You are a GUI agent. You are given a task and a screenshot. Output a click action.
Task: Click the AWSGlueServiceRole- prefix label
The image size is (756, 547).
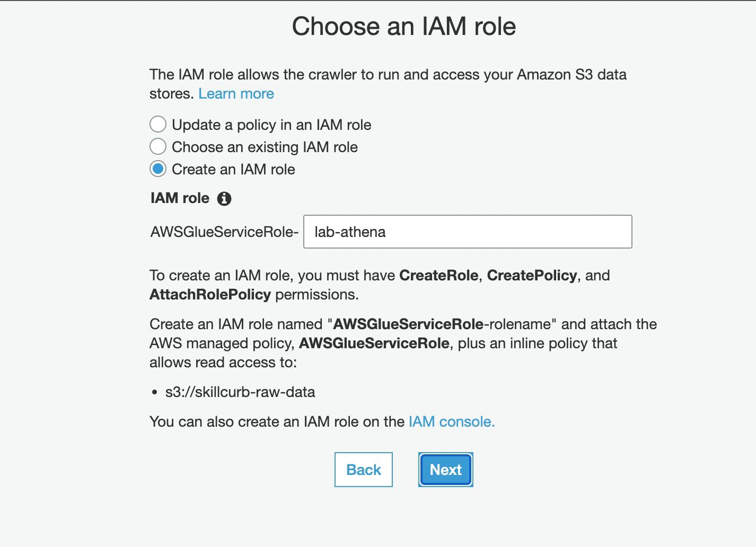point(224,232)
